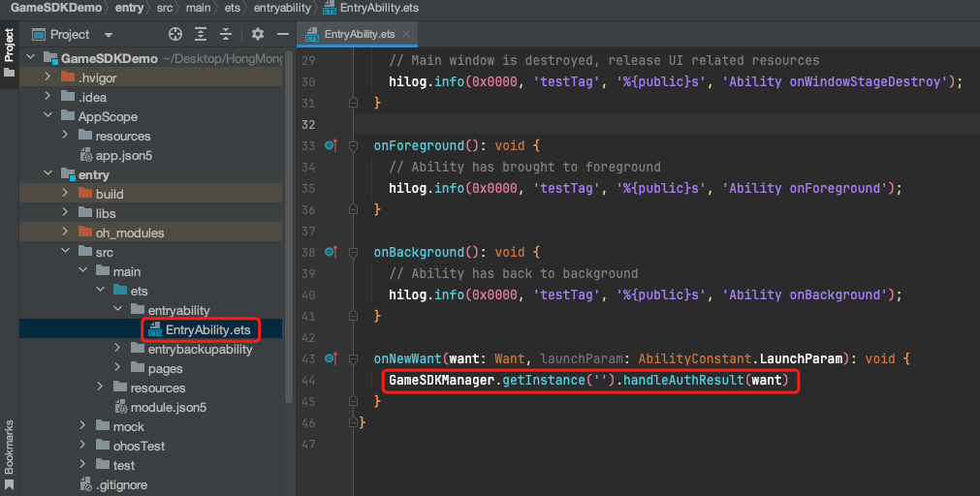980x496 pixels.
Task: Click line number 32 in gutter
Action: (308, 124)
